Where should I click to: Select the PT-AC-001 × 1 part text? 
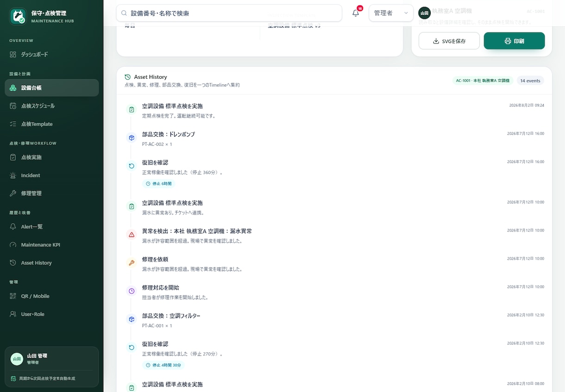click(x=157, y=326)
